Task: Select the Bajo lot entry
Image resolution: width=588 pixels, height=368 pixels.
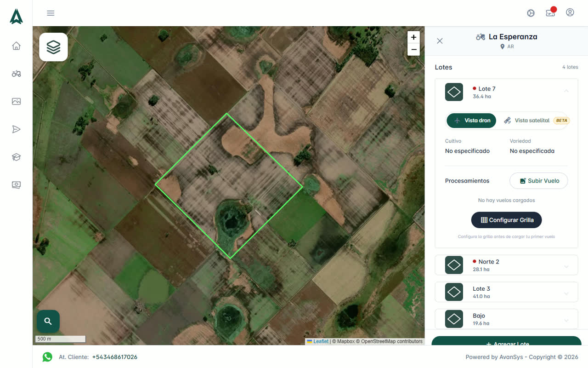Action: click(506, 319)
